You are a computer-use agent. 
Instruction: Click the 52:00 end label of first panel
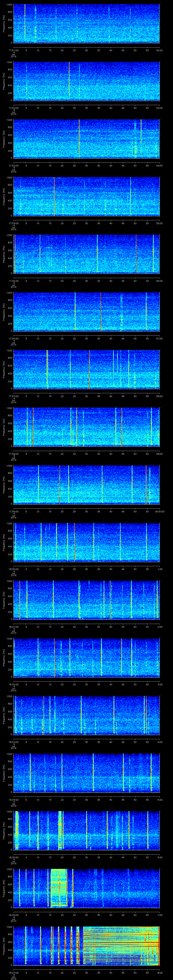(x=159, y=50)
